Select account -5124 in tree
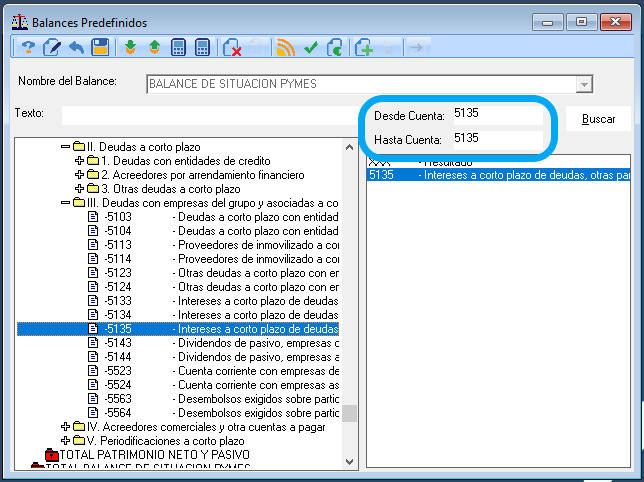This screenshot has height=482, width=644. (213, 287)
